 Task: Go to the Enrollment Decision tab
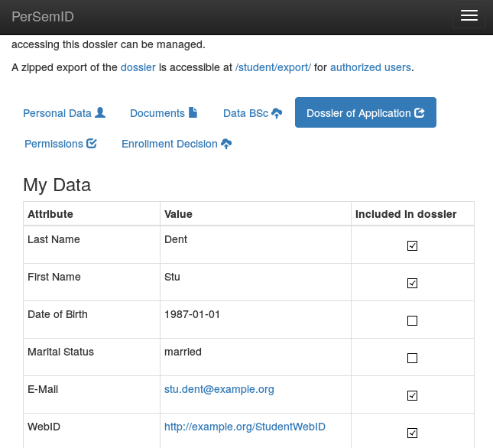point(170,144)
